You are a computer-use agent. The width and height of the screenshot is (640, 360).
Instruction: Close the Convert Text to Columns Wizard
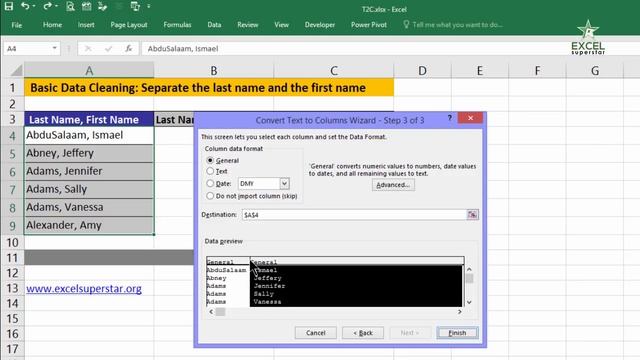pyautogui.click(x=470, y=118)
